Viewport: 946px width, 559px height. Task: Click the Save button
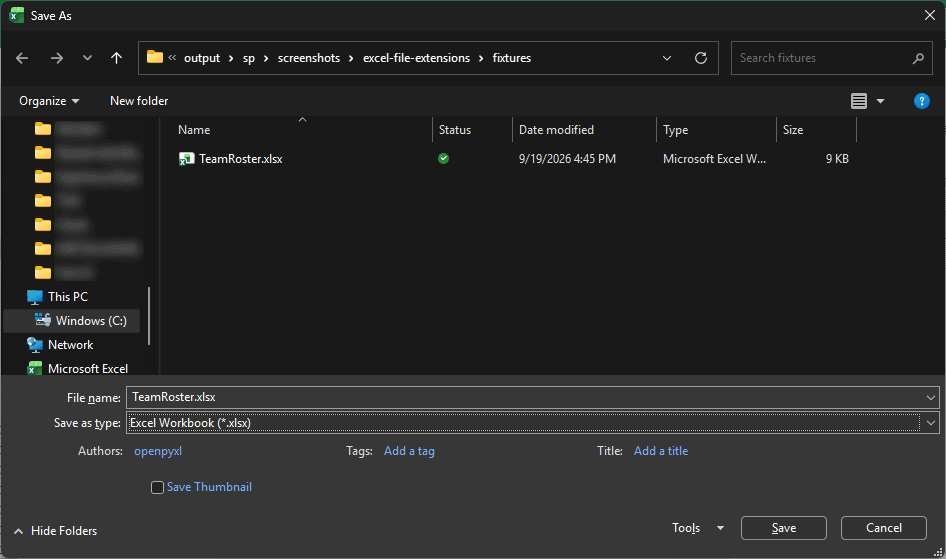pyautogui.click(x=784, y=528)
